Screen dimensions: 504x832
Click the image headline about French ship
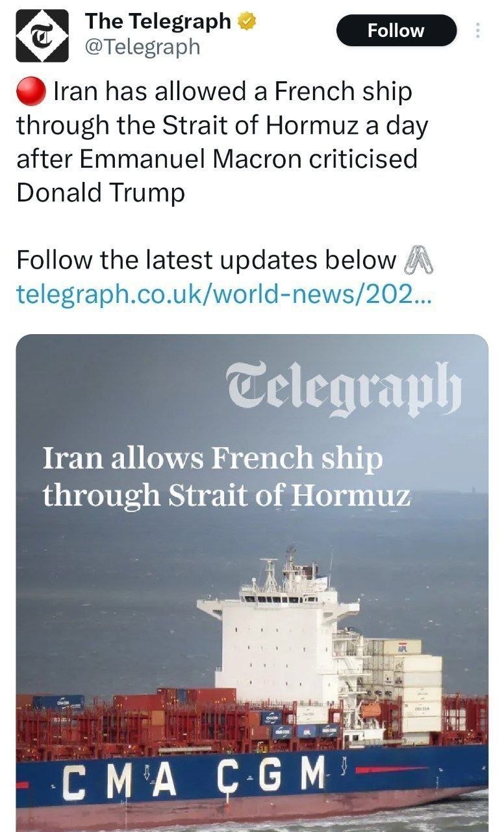(226, 477)
